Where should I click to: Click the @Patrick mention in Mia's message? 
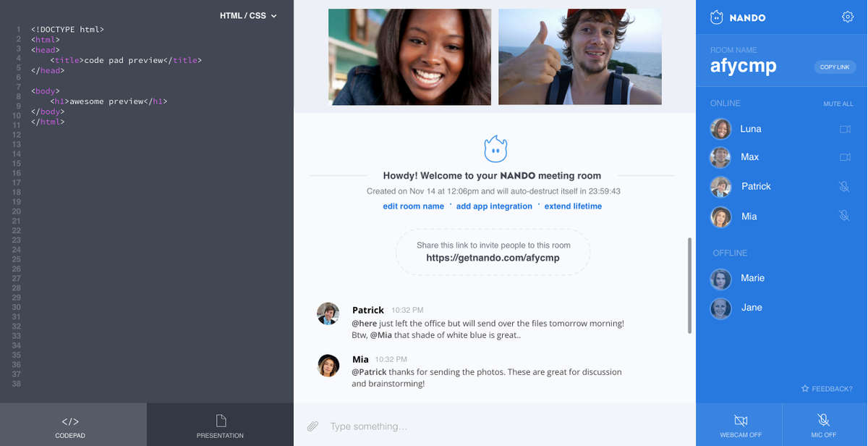pyautogui.click(x=369, y=372)
